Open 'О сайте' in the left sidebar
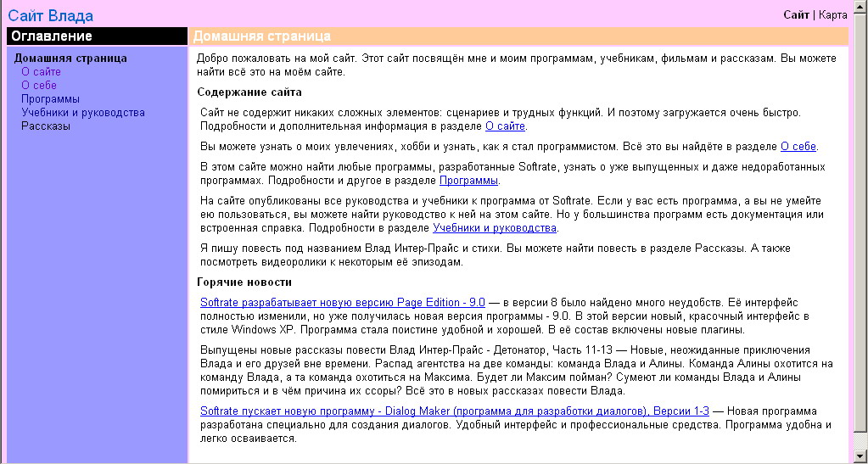868x464 pixels. tap(41, 72)
